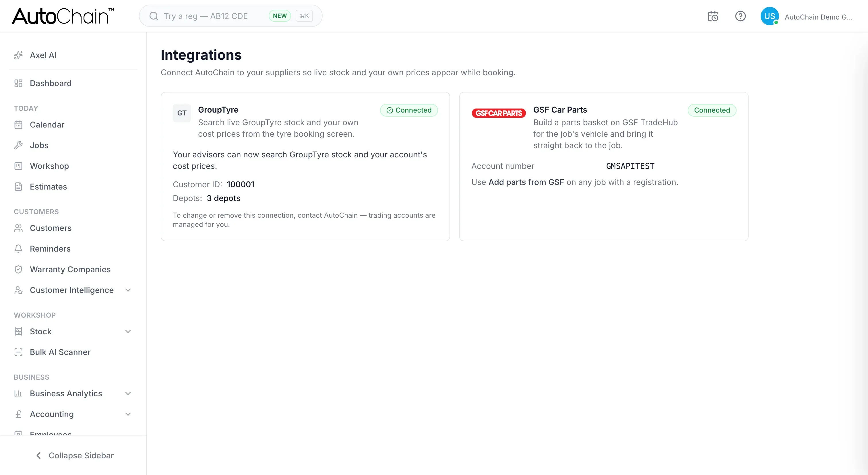The image size is (868, 475).
Task: Click the Jobs wrench icon
Action: click(18, 145)
